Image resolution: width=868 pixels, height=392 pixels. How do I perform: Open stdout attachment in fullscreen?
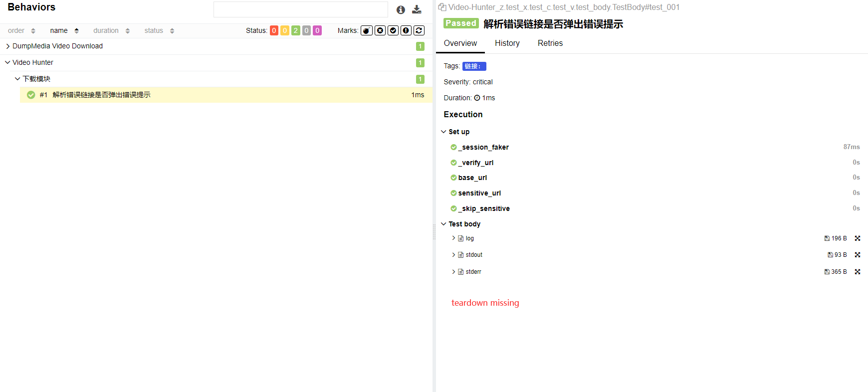click(x=858, y=255)
